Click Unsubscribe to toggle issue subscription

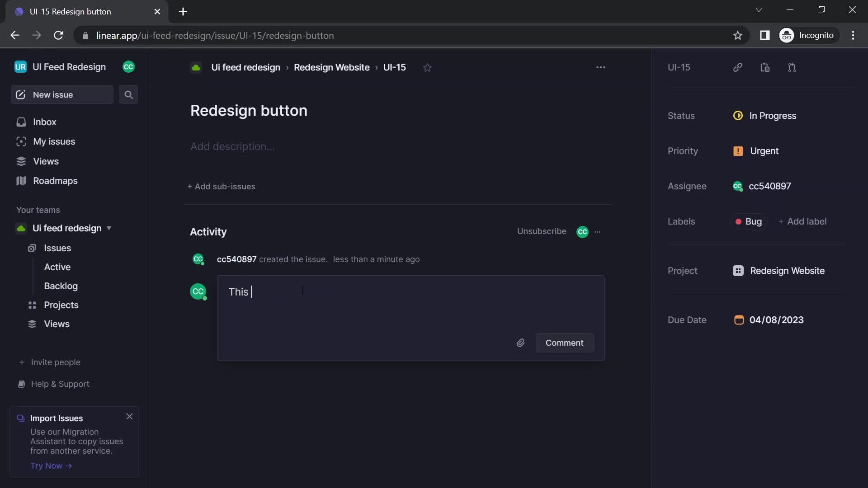click(541, 231)
